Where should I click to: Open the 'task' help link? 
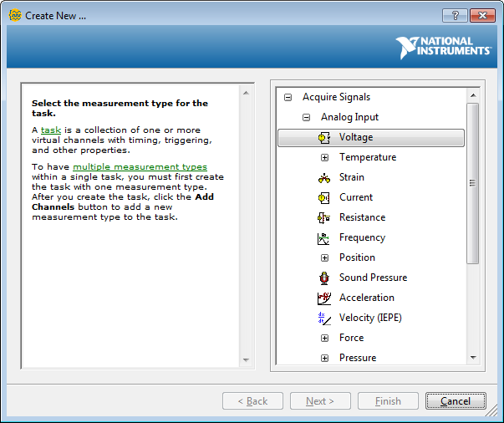pyautogui.click(x=51, y=130)
